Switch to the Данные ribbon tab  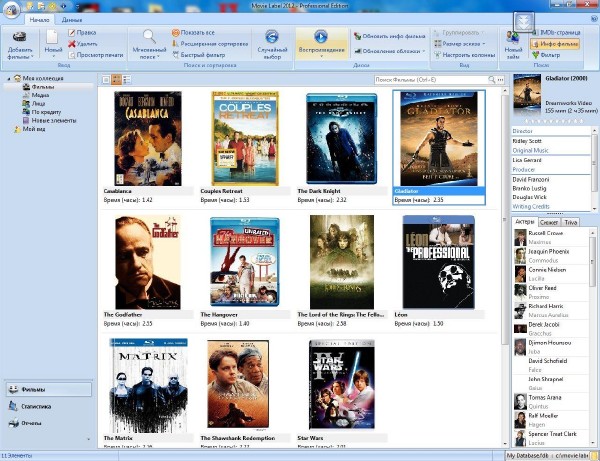click(72, 20)
